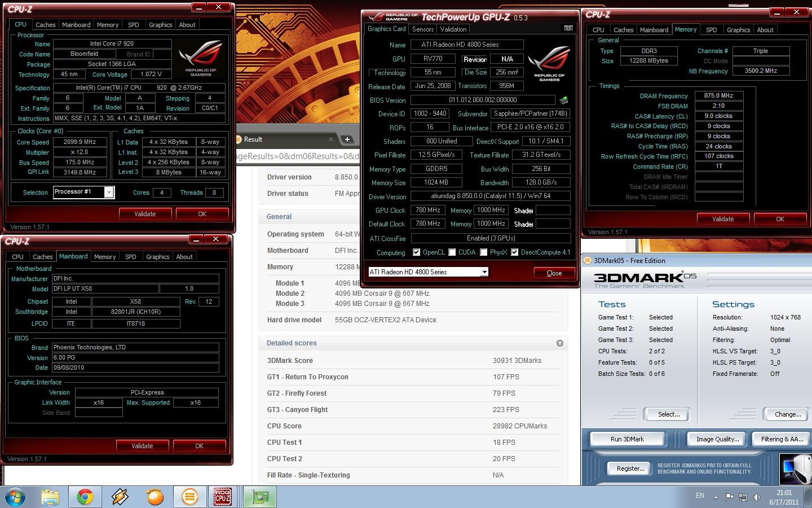Open SPD tab in top-left CPU-Z window
The height and width of the screenshot is (508, 812).
pyautogui.click(x=134, y=25)
